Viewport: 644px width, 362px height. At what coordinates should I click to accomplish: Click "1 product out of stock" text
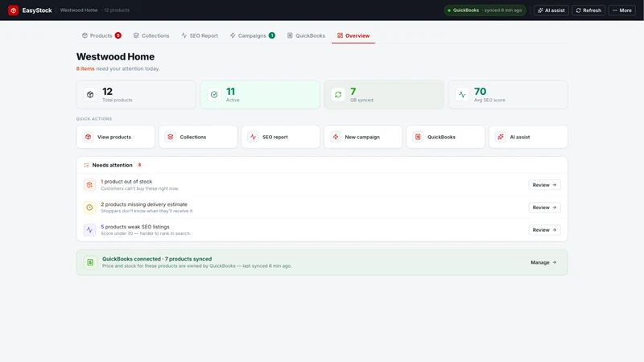click(x=126, y=182)
